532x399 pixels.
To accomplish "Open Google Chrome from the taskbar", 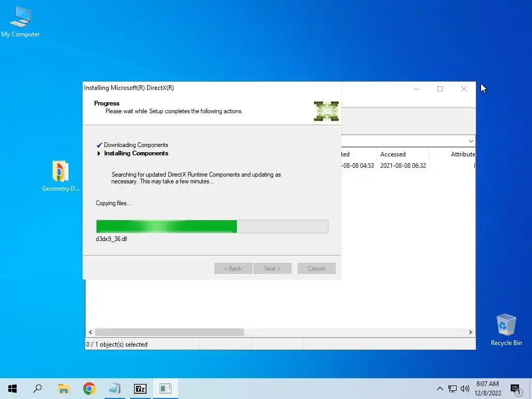I will [89, 389].
